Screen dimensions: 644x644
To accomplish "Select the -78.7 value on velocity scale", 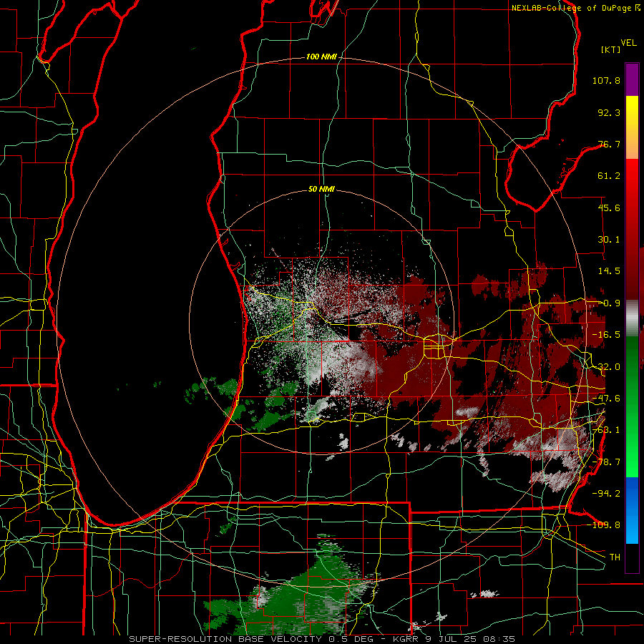I will pyautogui.click(x=606, y=462).
